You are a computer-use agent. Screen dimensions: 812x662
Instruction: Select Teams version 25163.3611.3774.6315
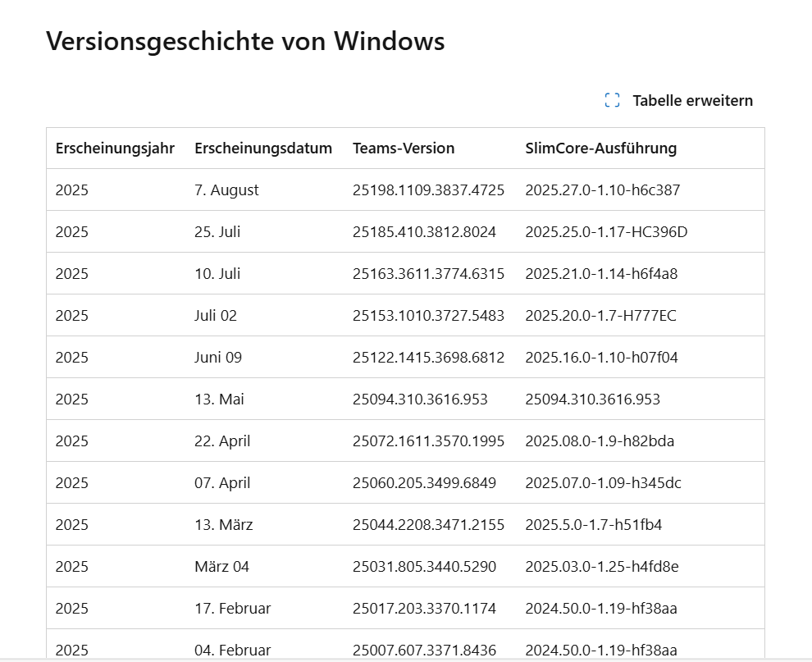428,273
